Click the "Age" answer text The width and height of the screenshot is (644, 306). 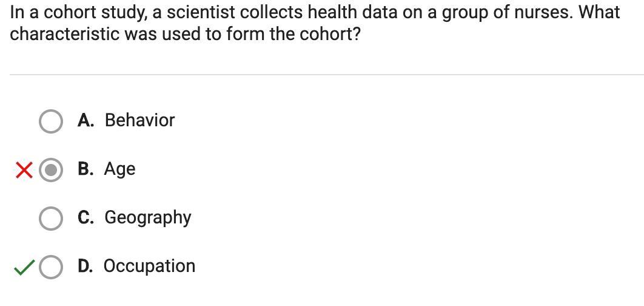click(119, 169)
